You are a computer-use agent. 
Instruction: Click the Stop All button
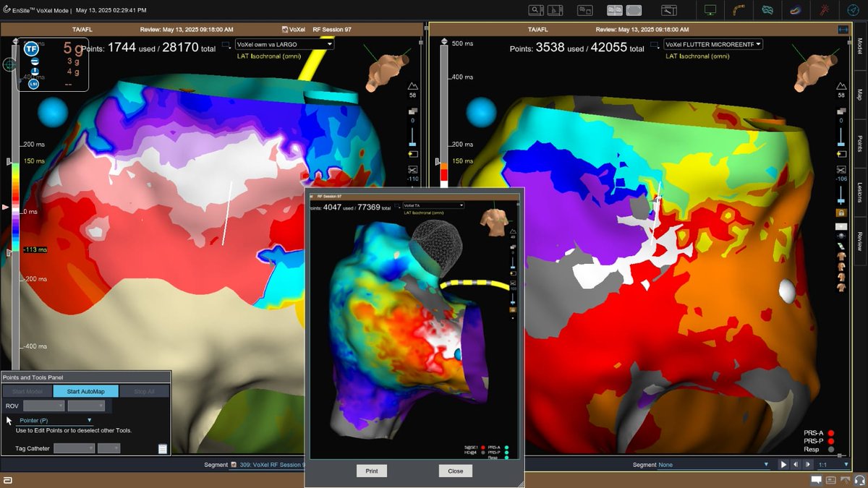click(x=145, y=391)
